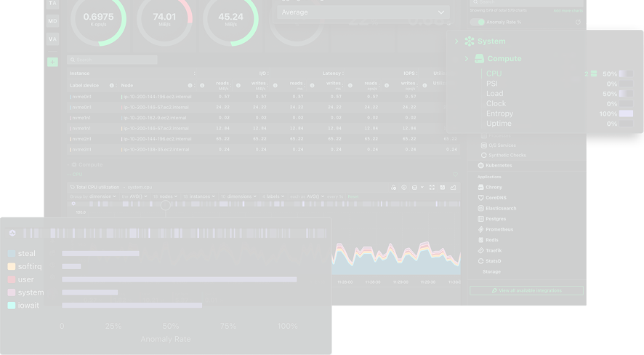The width and height of the screenshot is (644, 355).
Task: Click the 74.01 MiB/s gauge
Action: pyautogui.click(x=164, y=18)
